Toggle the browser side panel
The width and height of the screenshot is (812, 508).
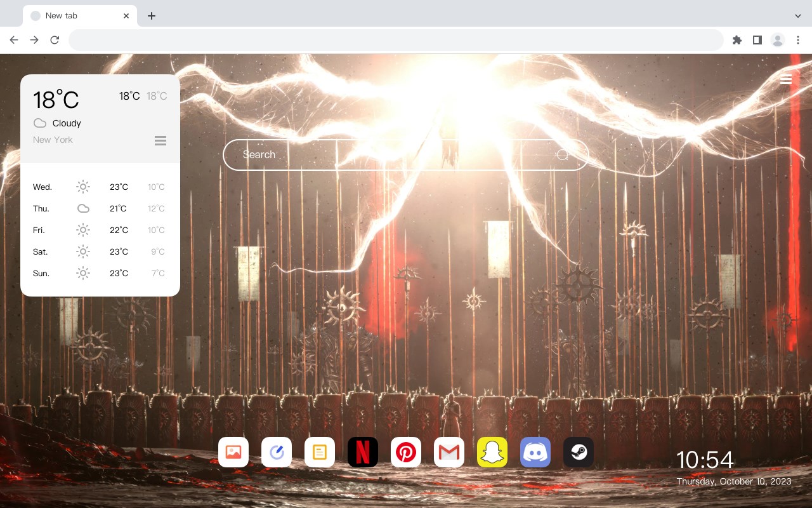tap(757, 40)
